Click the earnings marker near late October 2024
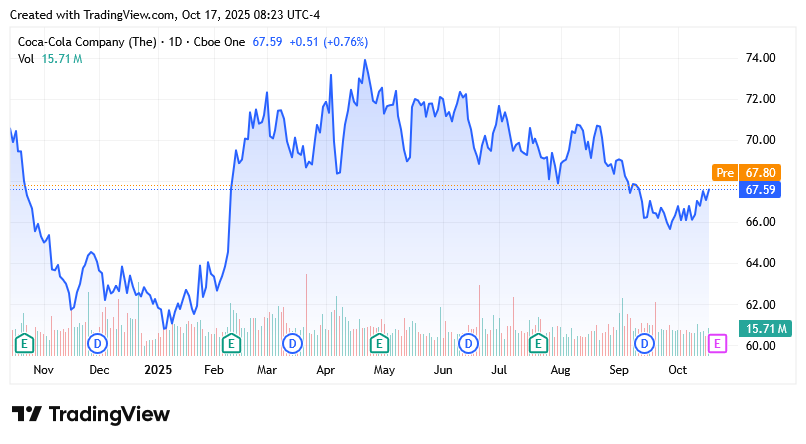The image size is (806, 444). 23,343
